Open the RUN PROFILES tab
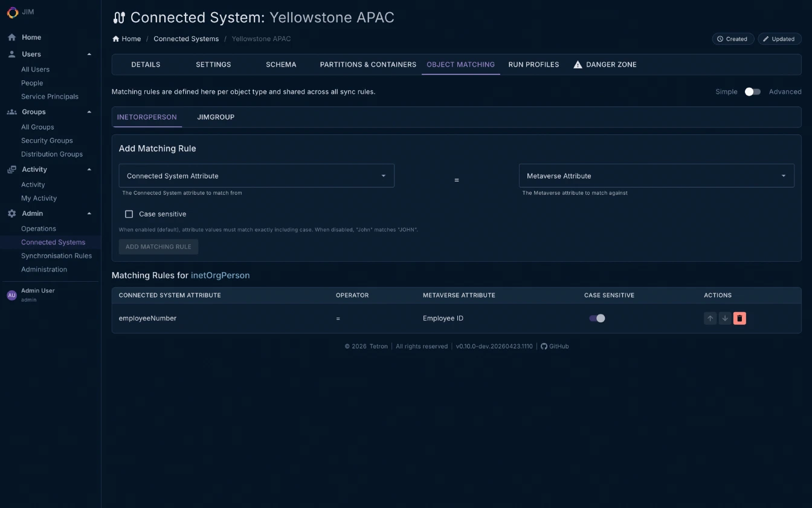Image resolution: width=812 pixels, height=508 pixels. point(533,64)
